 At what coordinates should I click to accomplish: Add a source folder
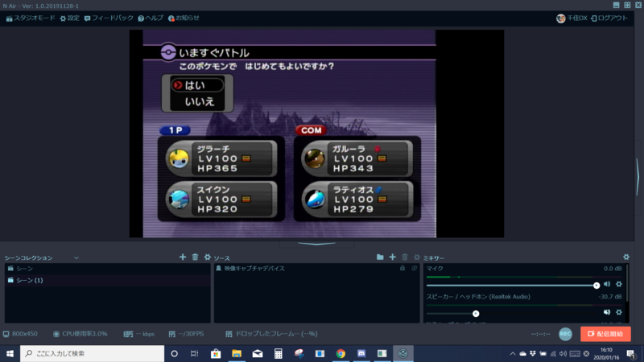(380, 257)
